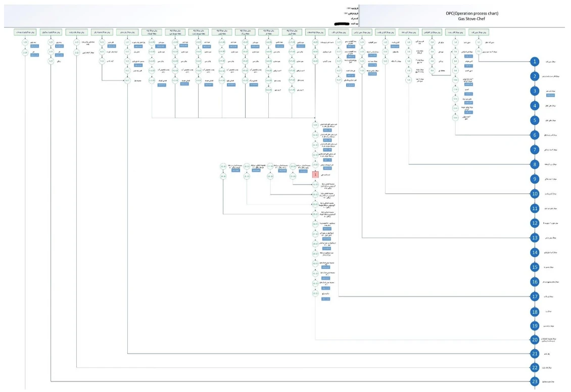Click the blue circle numbered 20
The image size is (571, 392).
[x=535, y=340]
